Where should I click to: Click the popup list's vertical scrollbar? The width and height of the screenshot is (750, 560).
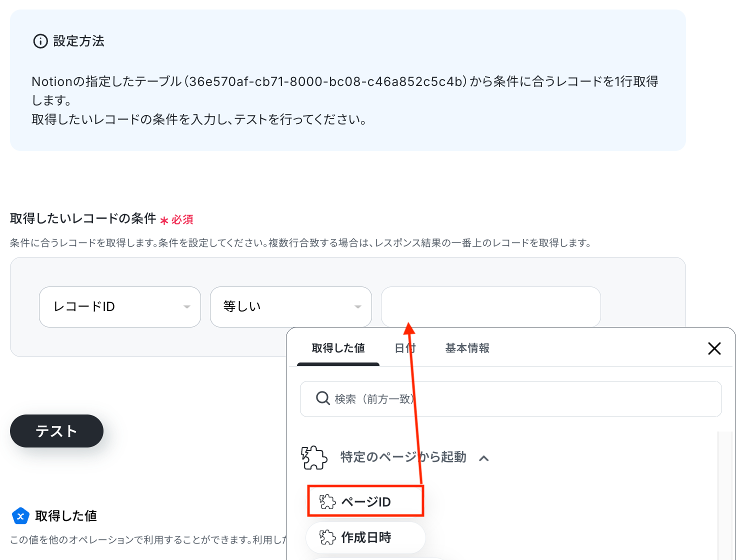tap(725, 495)
